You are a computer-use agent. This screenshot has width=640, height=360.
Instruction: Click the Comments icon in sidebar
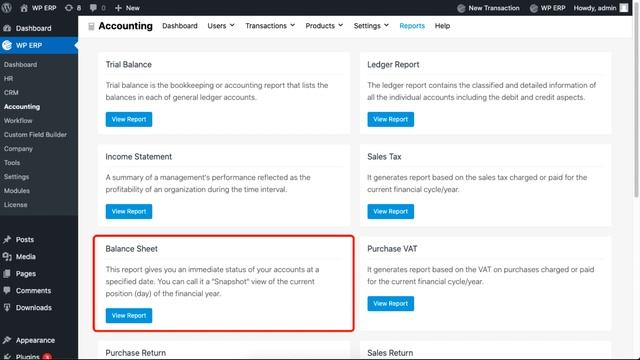[x=7, y=291]
